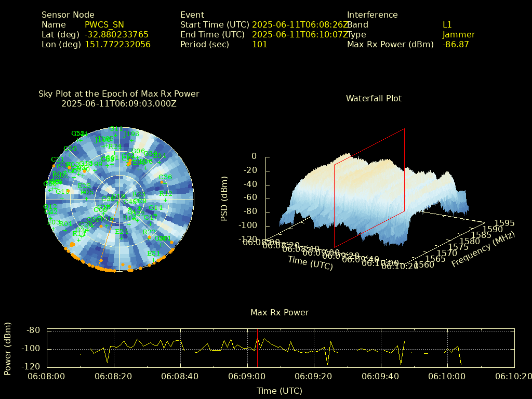Click the Max Rx Power value -86.87
The height and width of the screenshot is (399, 532).
(455, 45)
